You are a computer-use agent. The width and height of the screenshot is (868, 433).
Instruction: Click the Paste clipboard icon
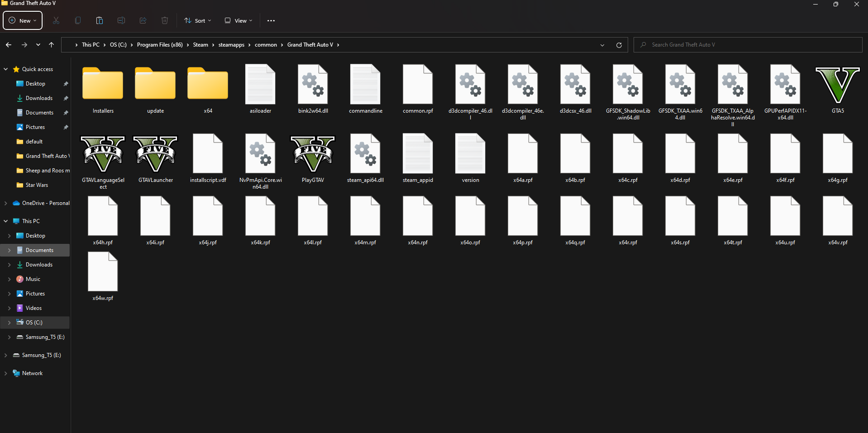[x=100, y=20]
